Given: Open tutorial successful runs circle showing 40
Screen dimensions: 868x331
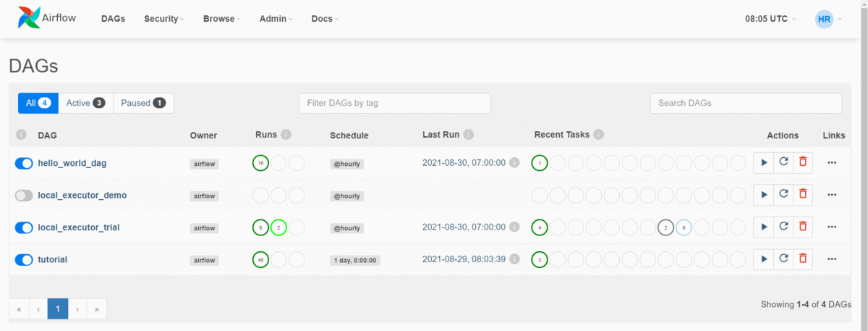Looking at the screenshot, I should pos(260,259).
